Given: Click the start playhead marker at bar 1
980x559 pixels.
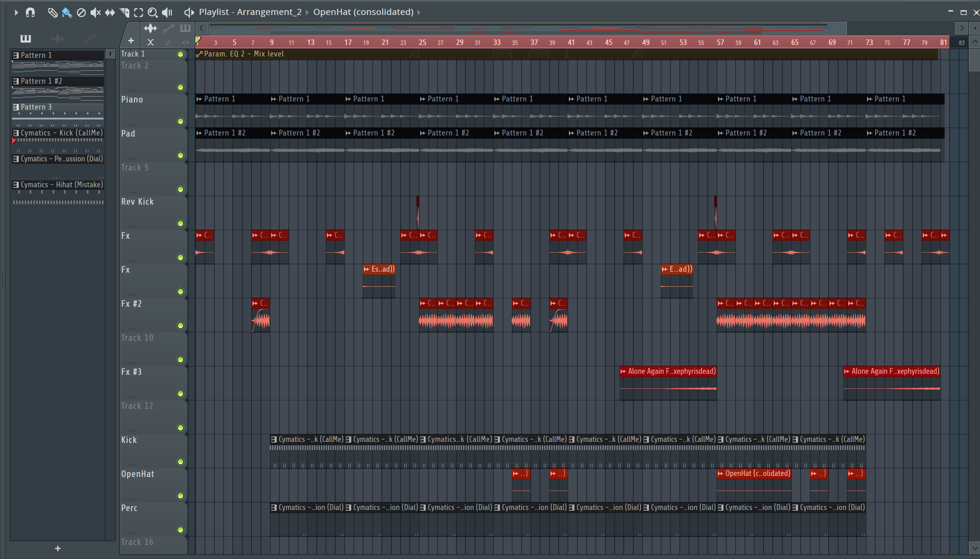Looking at the screenshot, I should pyautogui.click(x=198, y=40).
